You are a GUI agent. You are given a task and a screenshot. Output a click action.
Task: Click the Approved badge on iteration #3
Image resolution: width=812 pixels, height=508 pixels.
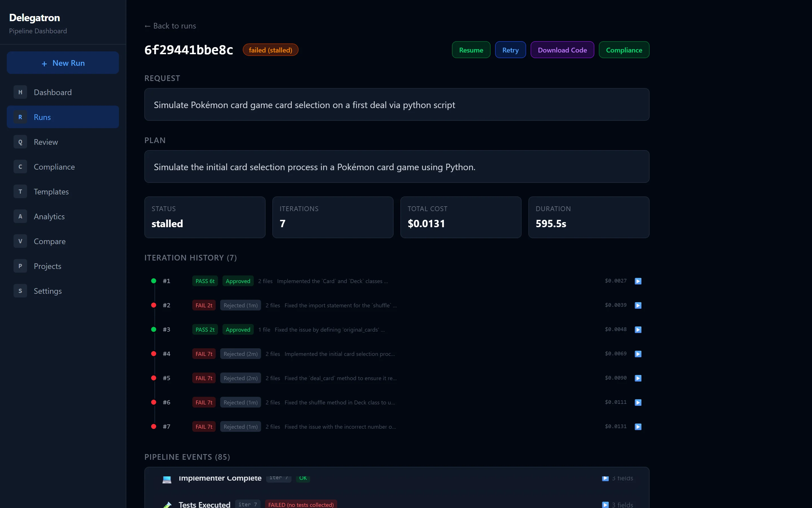pos(238,330)
